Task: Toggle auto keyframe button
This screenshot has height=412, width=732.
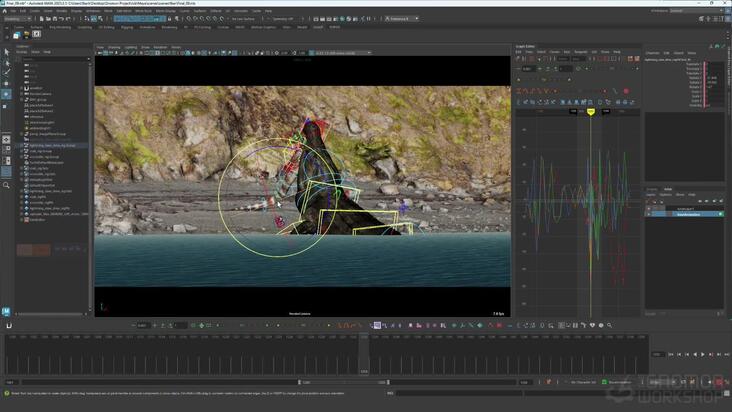Action: coord(719,382)
